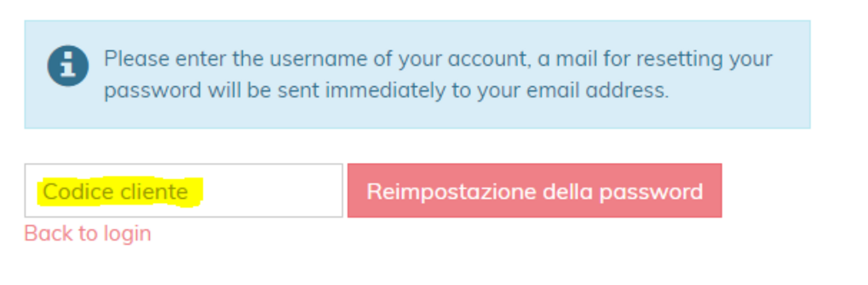
Task: Place cursor in the username input
Action: (x=183, y=191)
